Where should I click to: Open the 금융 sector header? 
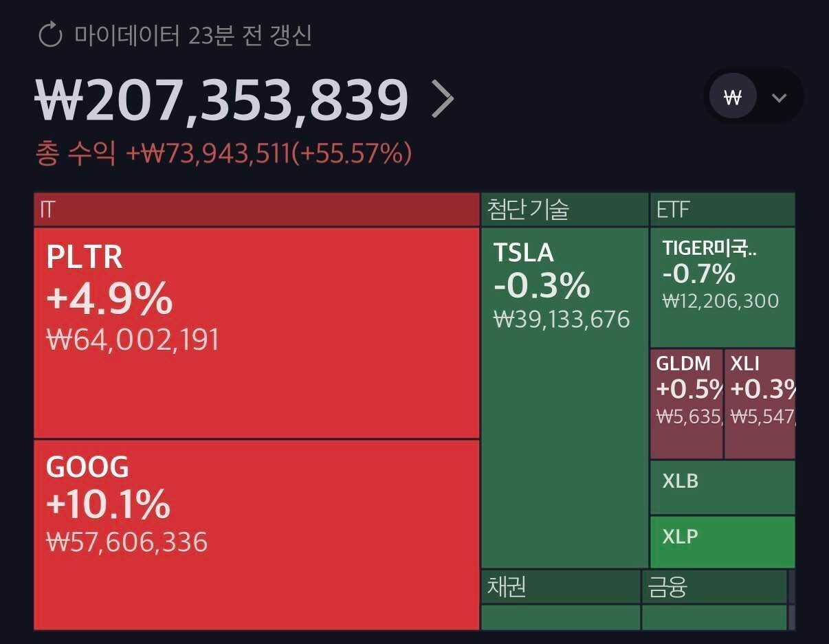pyautogui.click(x=714, y=587)
